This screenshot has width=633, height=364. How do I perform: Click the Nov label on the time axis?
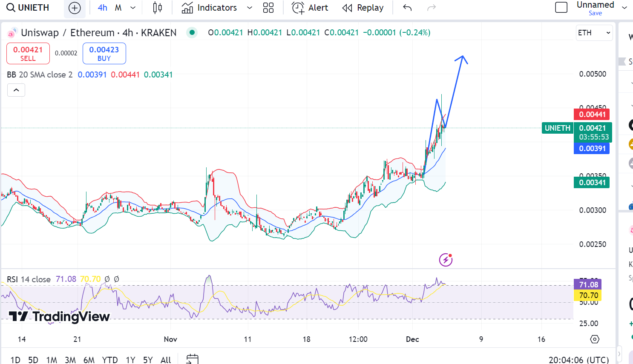tap(170, 339)
